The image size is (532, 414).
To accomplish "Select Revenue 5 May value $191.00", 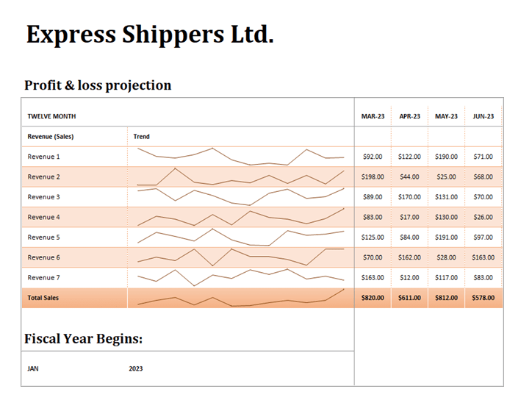I will (x=446, y=238).
